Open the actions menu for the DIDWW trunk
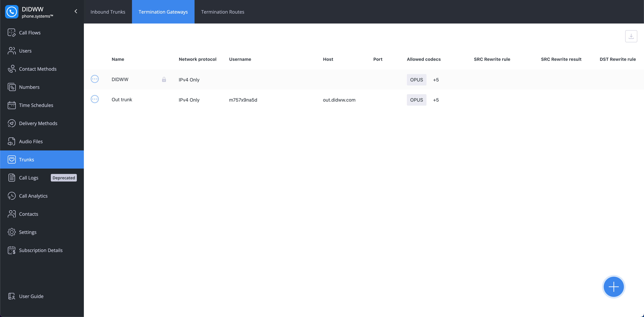 coord(95,79)
